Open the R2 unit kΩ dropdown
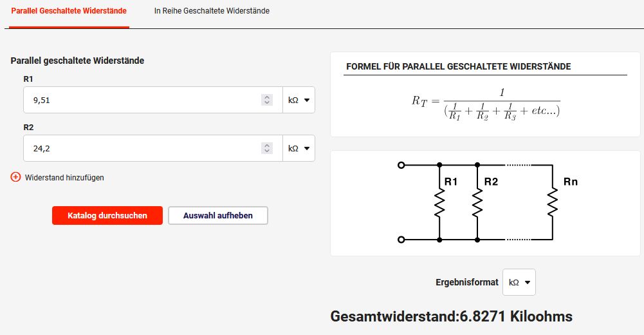Image resolution: width=644 pixels, height=335 pixels. tap(299, 149)
